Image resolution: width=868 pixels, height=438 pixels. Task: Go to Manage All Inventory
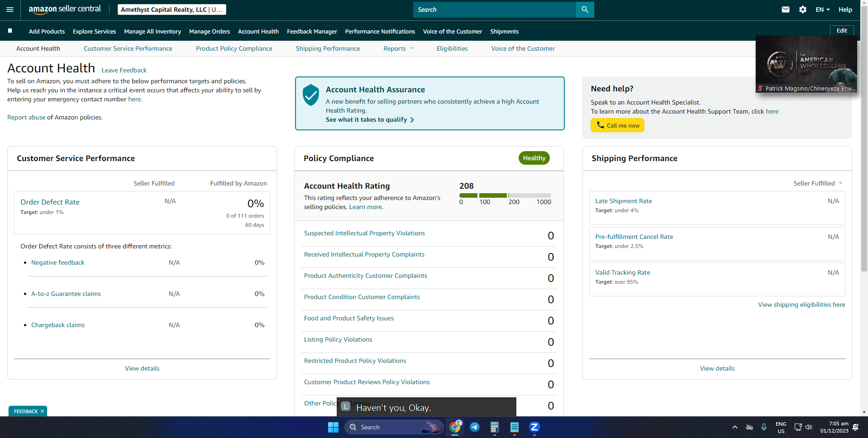[153, 31]
